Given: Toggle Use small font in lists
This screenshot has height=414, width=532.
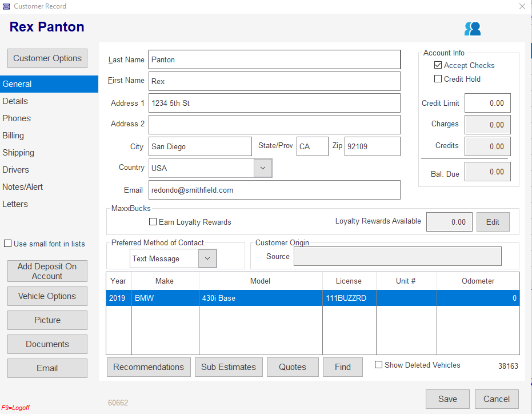Looking at the screenshot, I should pos(7,244).
